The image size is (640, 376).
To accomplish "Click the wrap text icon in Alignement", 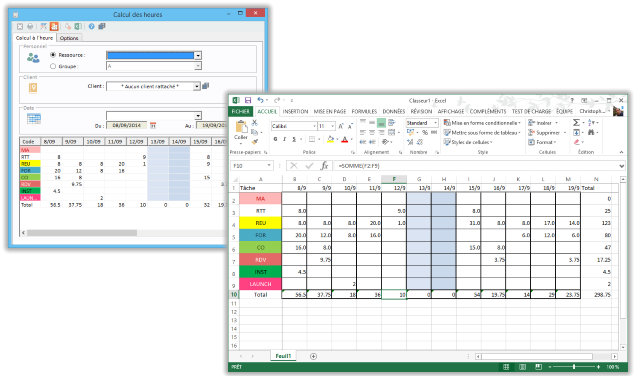I will [x=391, y=122].
